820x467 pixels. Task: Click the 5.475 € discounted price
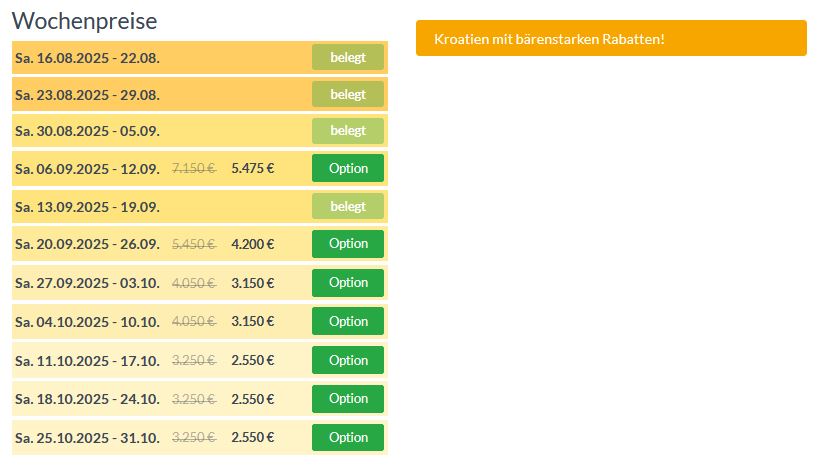pos(252,169)
